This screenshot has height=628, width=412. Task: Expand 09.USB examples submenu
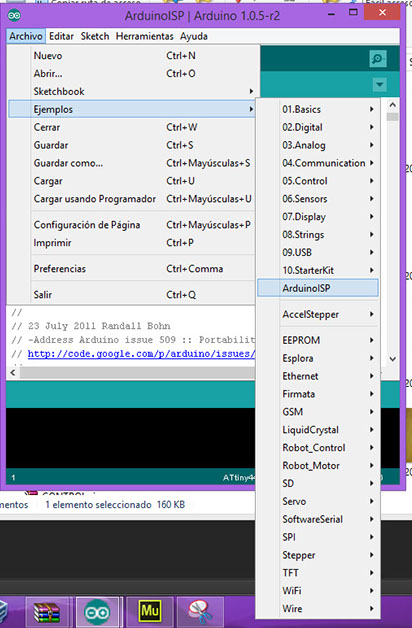(318, 253)
